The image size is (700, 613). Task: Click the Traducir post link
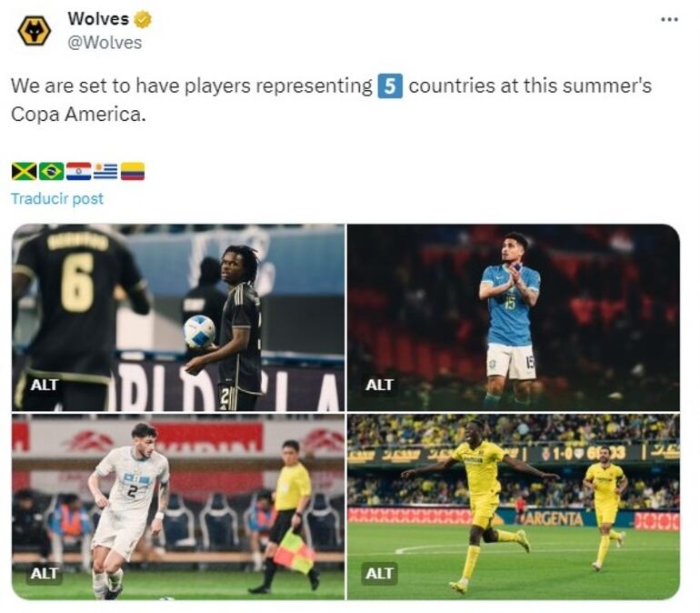[57, 198]
